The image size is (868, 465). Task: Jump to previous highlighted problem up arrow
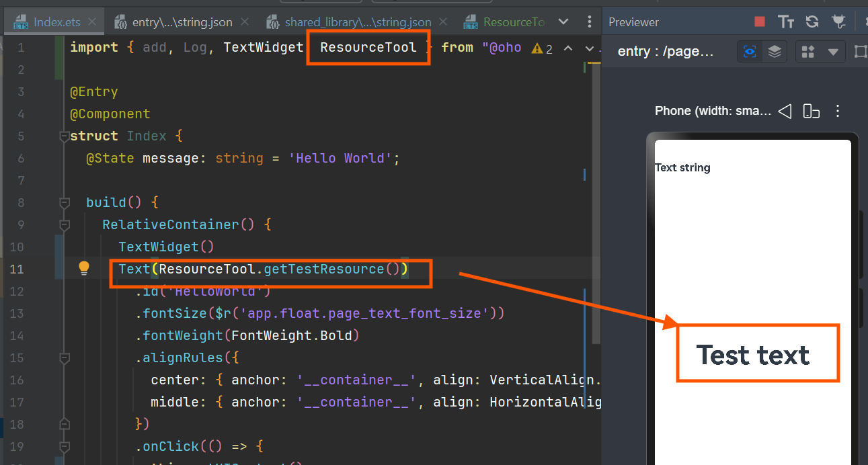pos(568,48)
